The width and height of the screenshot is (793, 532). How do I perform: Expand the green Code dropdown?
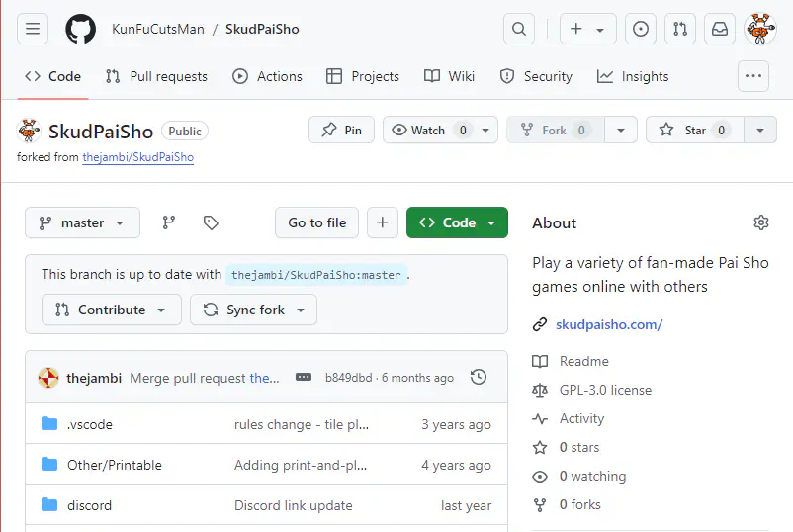coord(457,222)
